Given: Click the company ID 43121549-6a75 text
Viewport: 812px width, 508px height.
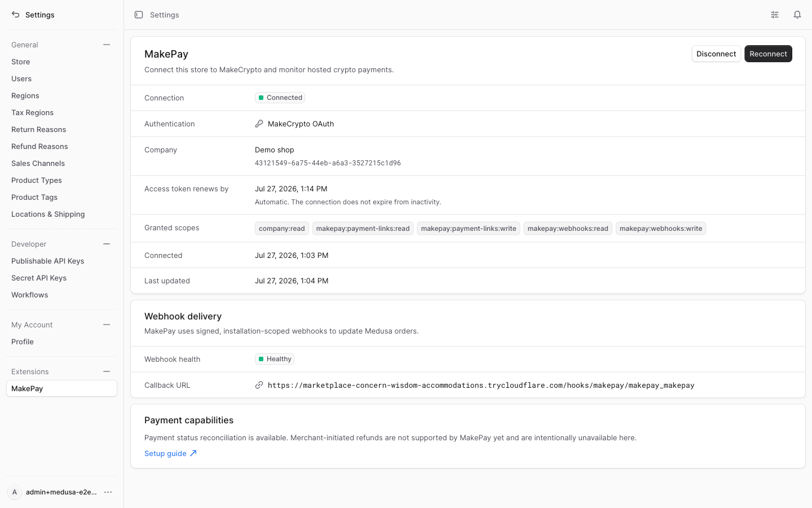Looking at the screenshot, I should [328, 163].
